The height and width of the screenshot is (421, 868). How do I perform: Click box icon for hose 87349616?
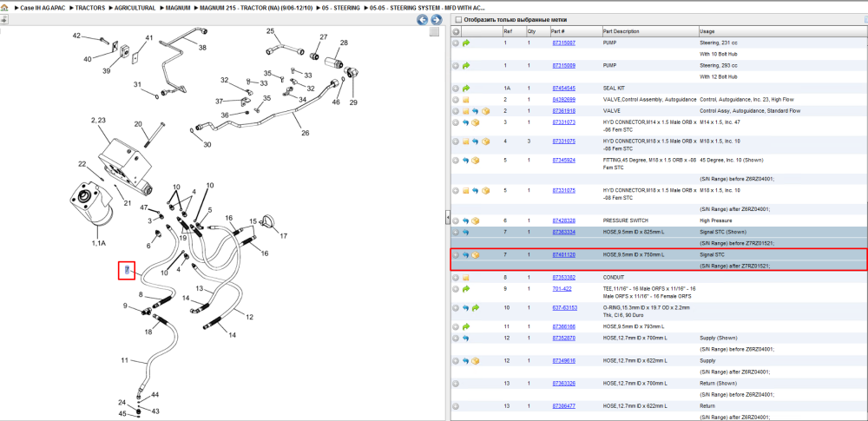475,360
